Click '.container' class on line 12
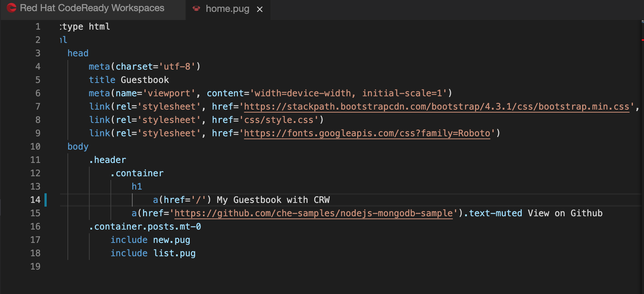This screenshot has height=294, width=644. pos(137,173)
